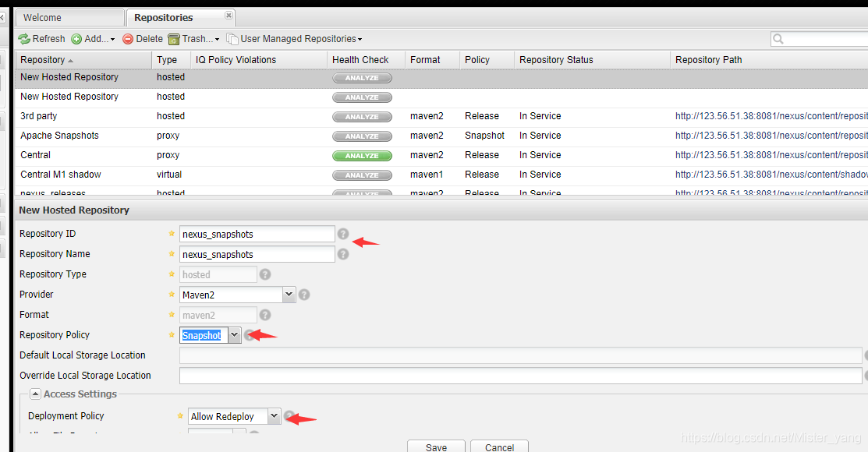
Task: Click the Release policy cell for Central
Action: [482, 155]
